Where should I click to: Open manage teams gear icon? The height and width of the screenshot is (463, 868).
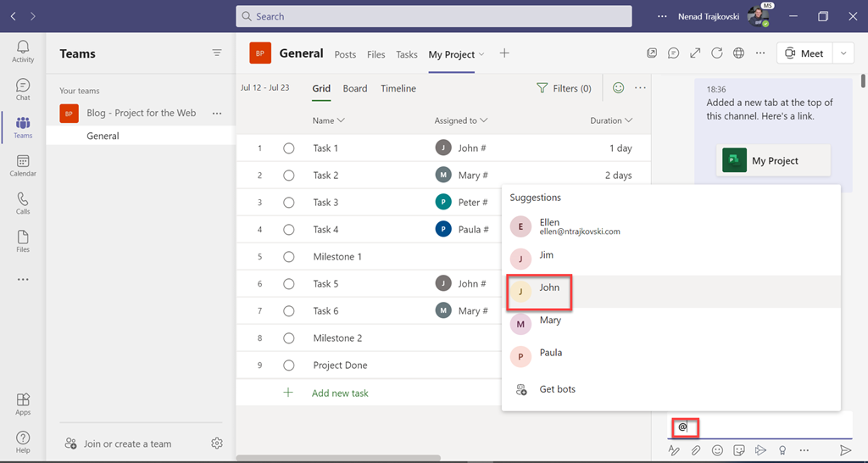coord(217,443)
